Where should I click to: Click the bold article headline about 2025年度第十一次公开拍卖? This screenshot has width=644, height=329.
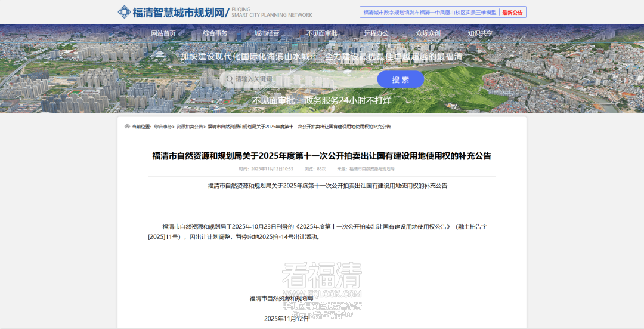(322, 156)
